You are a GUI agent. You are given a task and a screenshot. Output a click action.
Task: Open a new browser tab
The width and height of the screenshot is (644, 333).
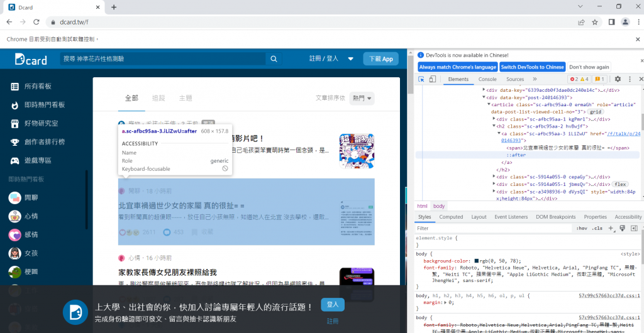click(x=114, y=7)
